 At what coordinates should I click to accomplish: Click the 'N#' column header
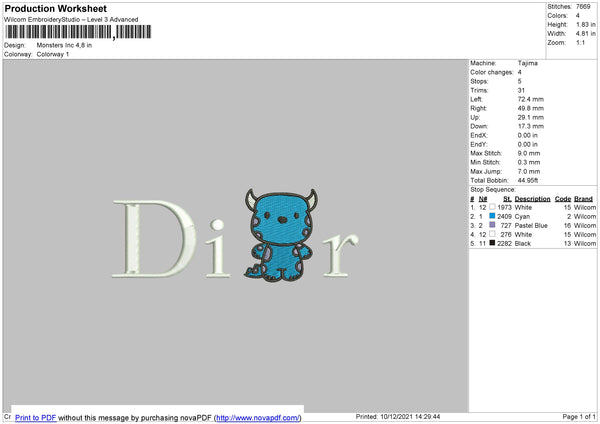[x=483, y=199]
